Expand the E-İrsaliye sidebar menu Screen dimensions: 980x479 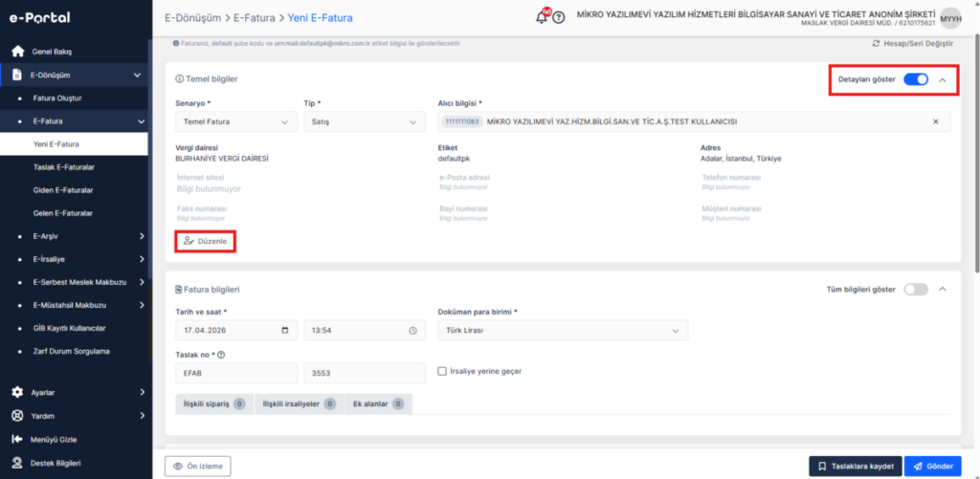(142, 259)
